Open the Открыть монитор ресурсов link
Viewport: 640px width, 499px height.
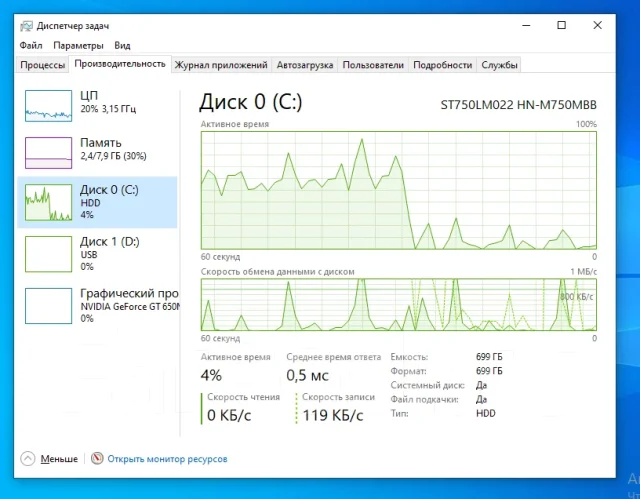click(167, 459)
